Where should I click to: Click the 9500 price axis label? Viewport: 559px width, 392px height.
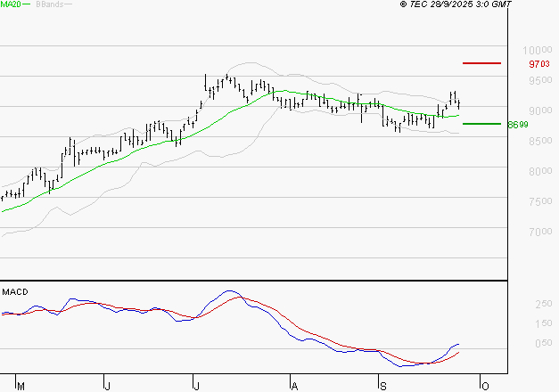pos(540,80)
